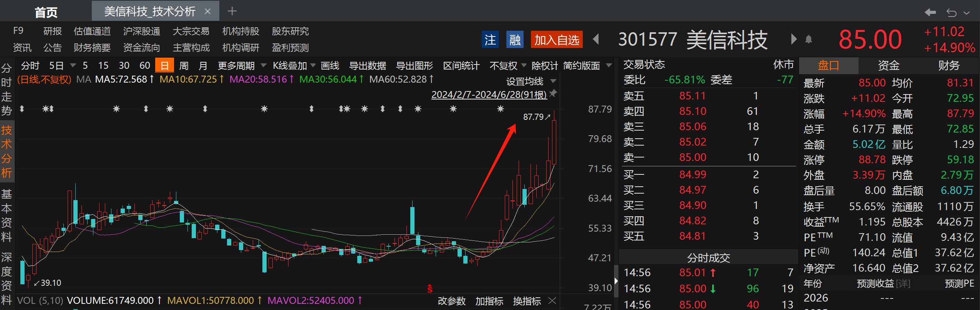Open the 研报 research reports menu
Screen dimensions: 980x310
click(53, 31)
